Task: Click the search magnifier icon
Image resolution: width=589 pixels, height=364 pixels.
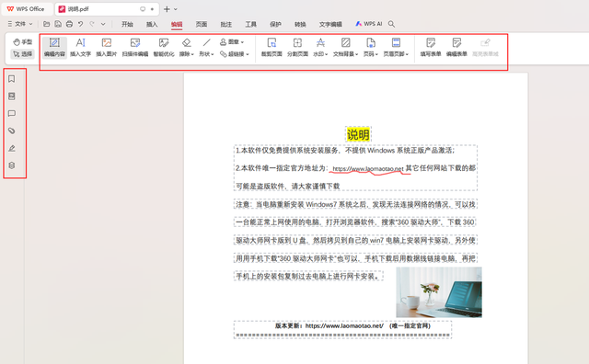Action: point(391,24)
